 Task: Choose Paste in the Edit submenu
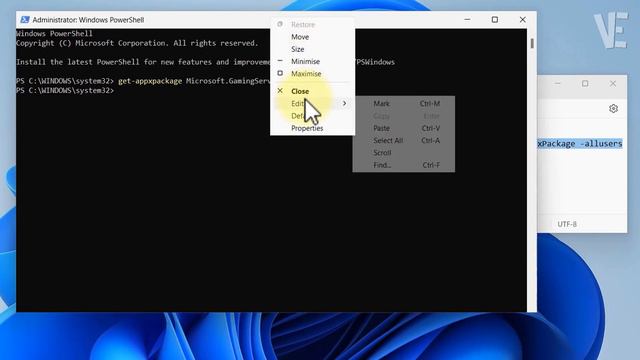(x=404, y=128)
